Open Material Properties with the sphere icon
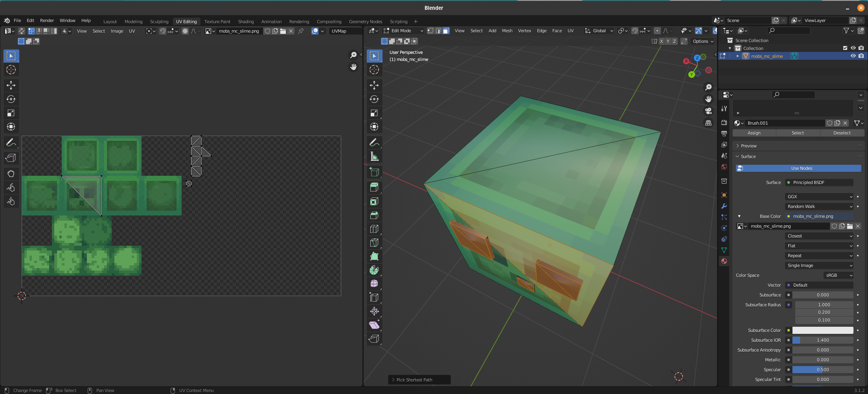Viewport: 868px width, 394px height. tap(724, 261)
